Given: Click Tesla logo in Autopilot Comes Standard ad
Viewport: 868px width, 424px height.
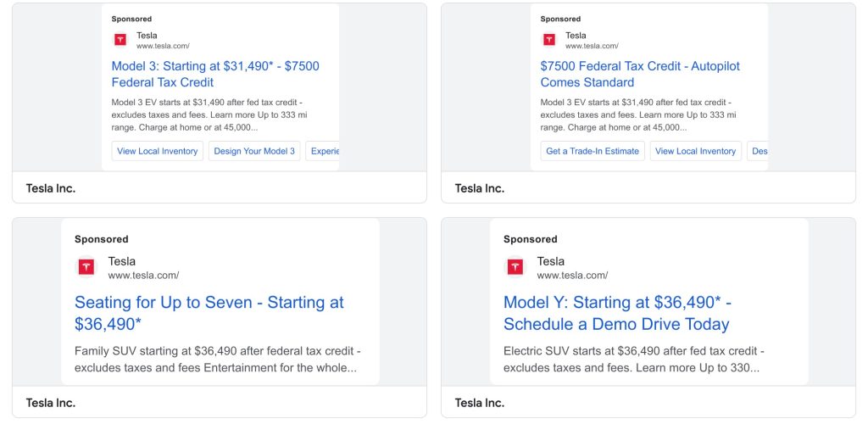Looking at the screenshot, I should click(x=549, y=40).
